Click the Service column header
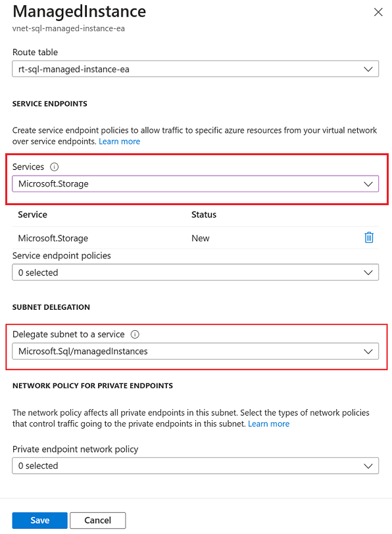 31,214
